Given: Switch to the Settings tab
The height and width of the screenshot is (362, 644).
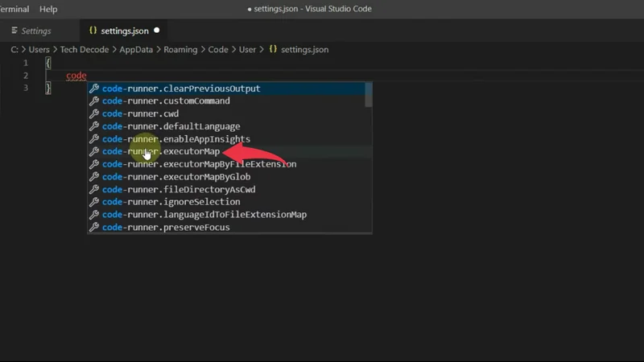Looking at the screenshot, I should pyautogui.click(x=35, y=31).
